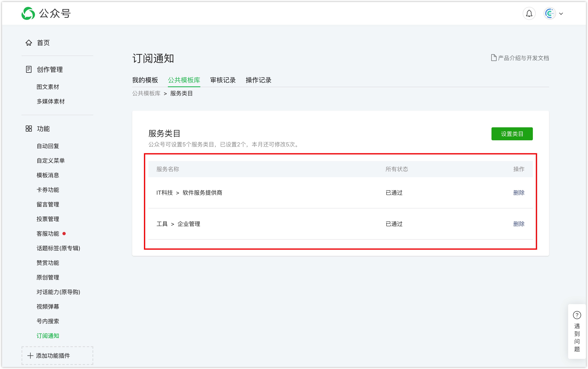This screenshot has height=369, width=588.
Task: Switch to 审核记录 tab
Action: click(223, 80)
